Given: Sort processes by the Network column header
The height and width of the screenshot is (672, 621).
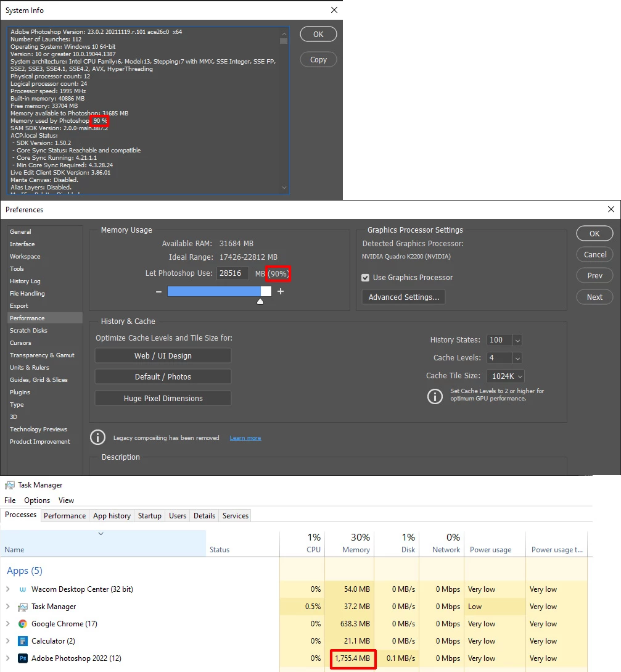Looking at the screenshot, I should click(x=442, y=544).
